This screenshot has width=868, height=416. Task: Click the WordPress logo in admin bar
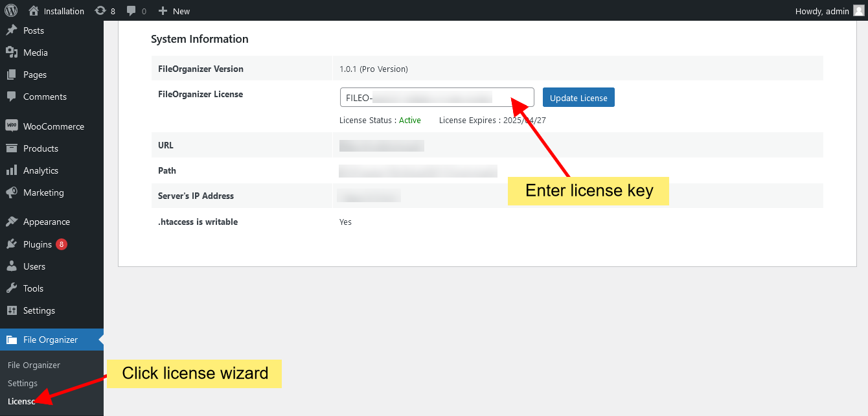click(10, 10)
